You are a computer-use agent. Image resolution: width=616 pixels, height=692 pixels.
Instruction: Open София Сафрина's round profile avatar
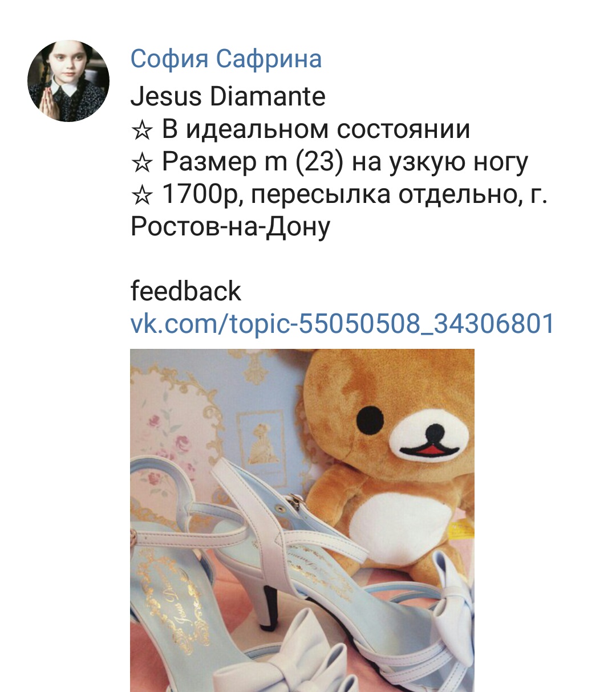(x=68, y=81)
